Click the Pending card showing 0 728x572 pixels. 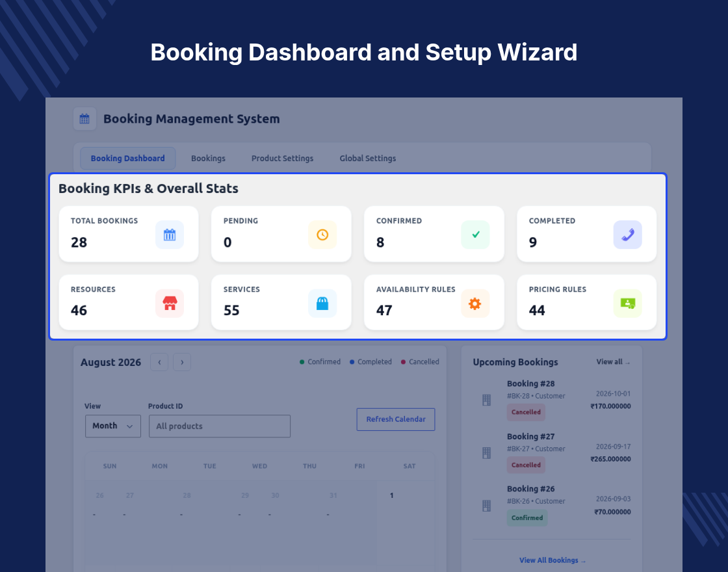coord(281,234)
